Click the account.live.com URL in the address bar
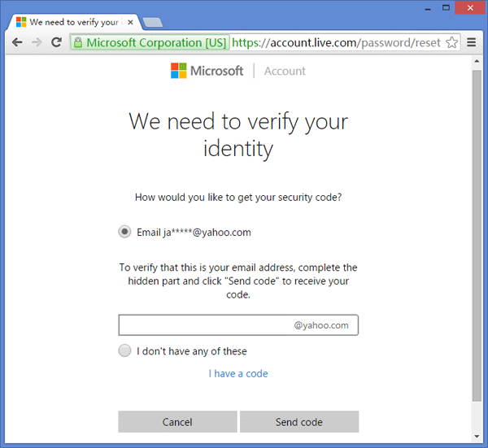The image size is (488, 448). point(335,42)
